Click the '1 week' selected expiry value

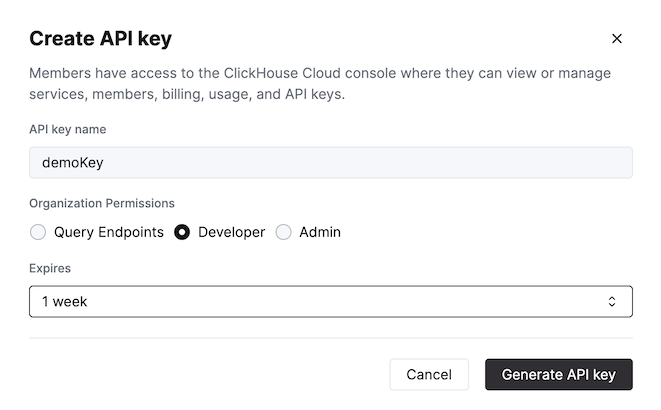click(65, 301)
